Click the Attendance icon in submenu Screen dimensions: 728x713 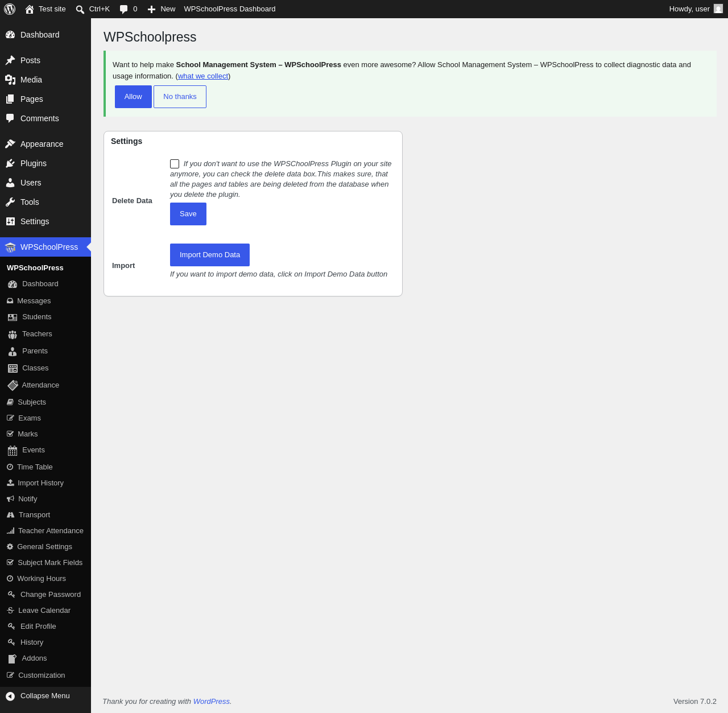13,385
